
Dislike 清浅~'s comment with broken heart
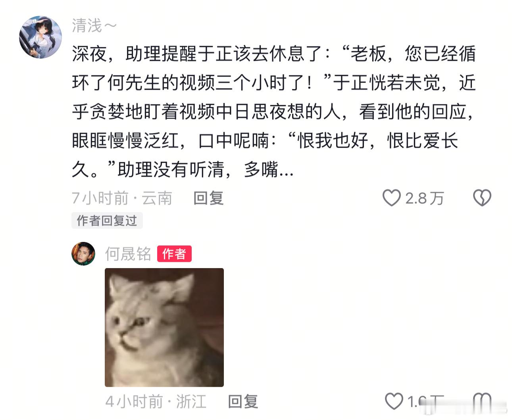click(482, 198)
